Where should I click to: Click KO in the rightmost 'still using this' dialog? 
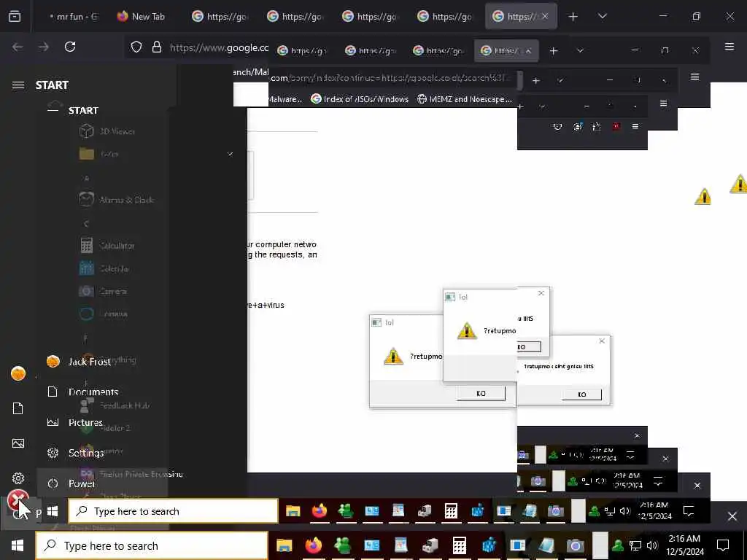pos(581,394)
